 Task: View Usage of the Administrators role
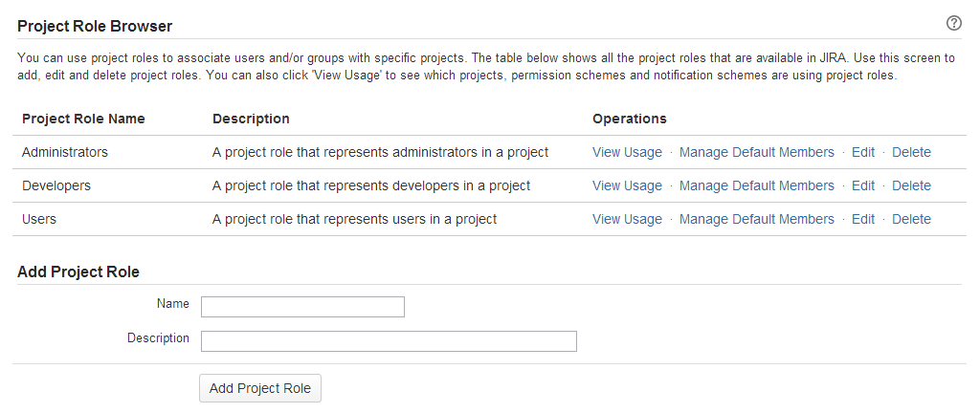tap(627, 152)
